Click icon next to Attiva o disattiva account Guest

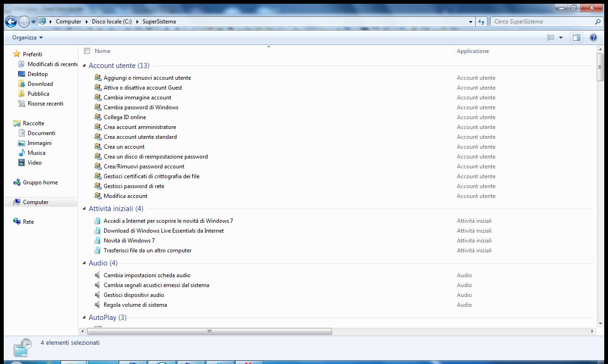98,88
